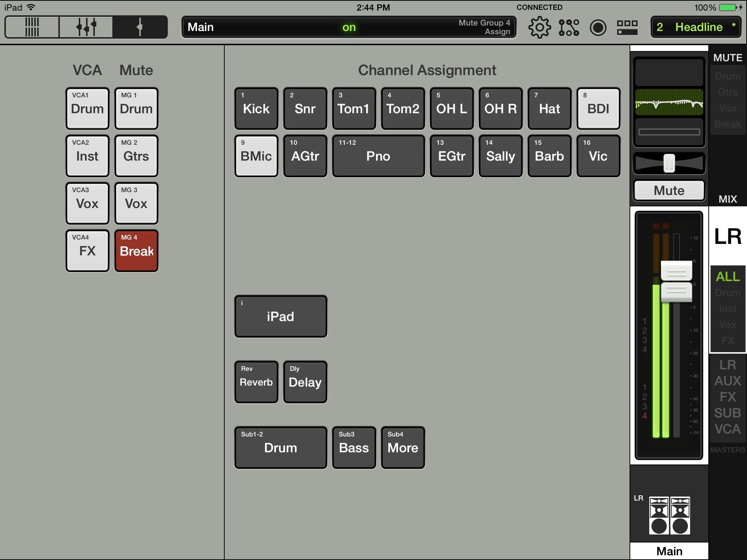The width and height of the screenshot is (747, 560).
Task: Expand the MUTE groups side panel
Action: [x=728, y=58]
